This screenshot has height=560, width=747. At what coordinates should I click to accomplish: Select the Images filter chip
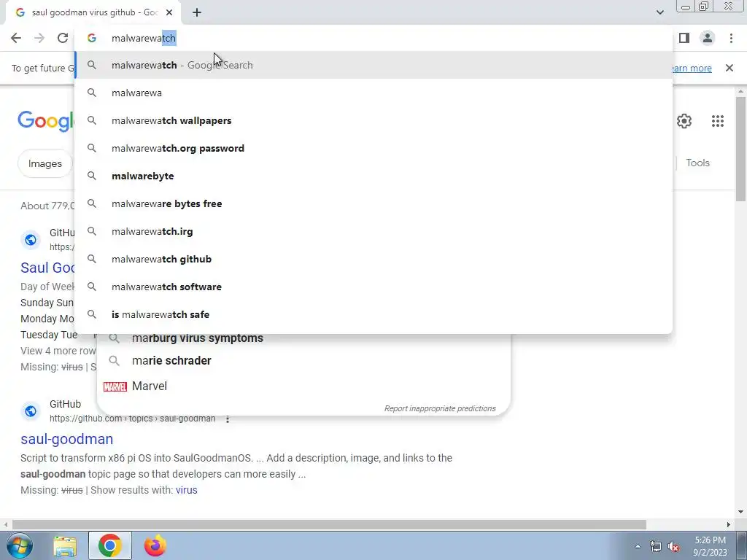tap(44, 164)
